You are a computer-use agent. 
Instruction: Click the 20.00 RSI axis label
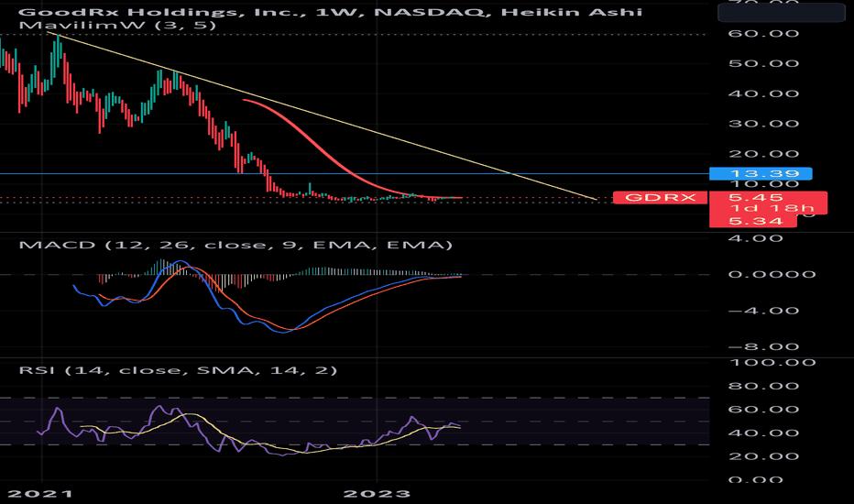(763, 456)
